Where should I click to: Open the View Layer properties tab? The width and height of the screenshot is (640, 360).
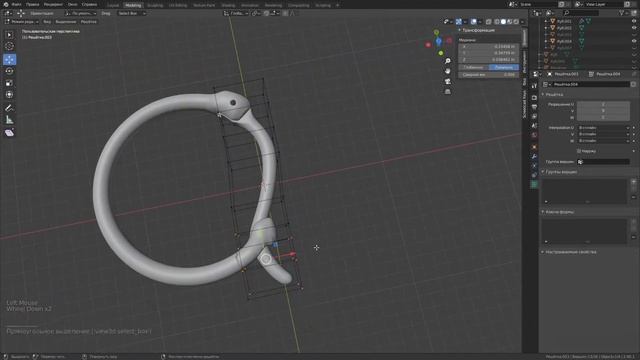(x=534, y=117)
